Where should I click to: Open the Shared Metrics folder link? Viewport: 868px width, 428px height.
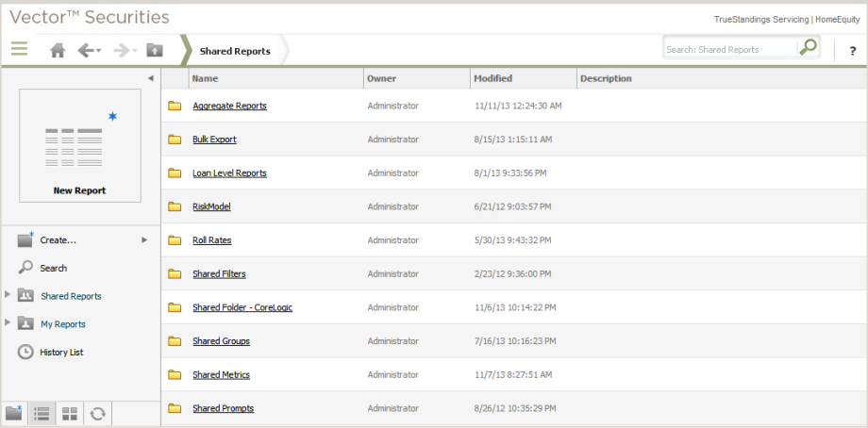221,375
